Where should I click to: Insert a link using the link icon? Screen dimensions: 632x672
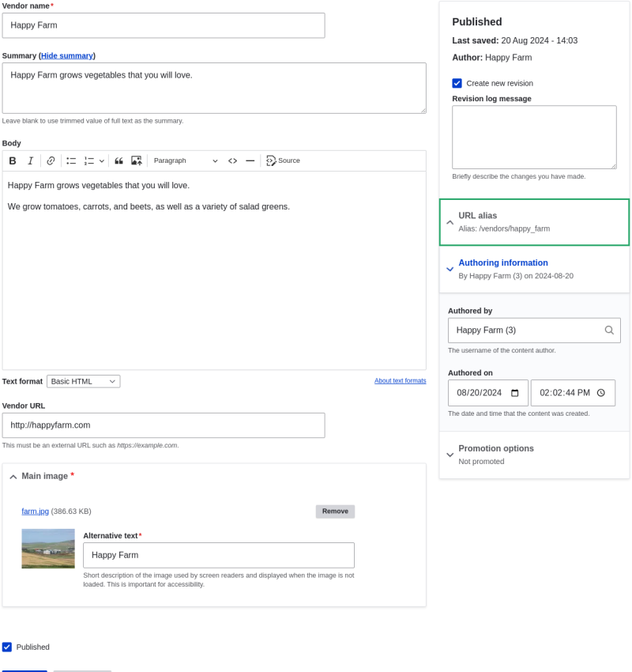pyautogui.click(x=51, y=160)
